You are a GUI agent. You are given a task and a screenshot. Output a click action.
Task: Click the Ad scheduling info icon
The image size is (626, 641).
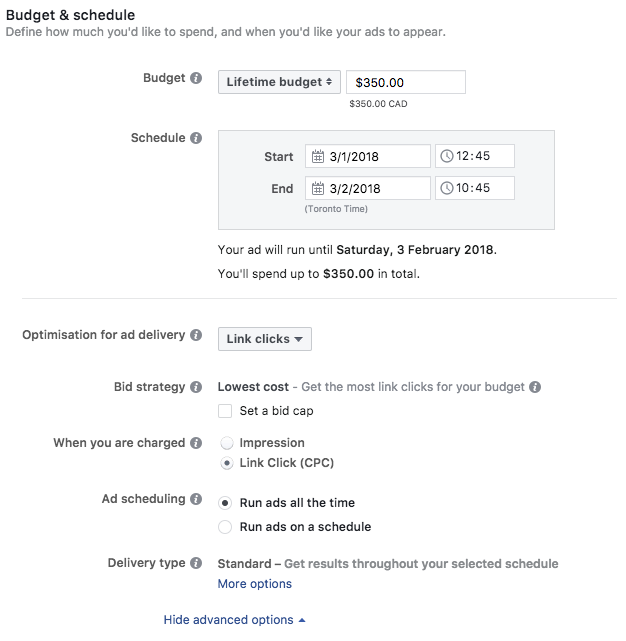click(x=196, y=499)
